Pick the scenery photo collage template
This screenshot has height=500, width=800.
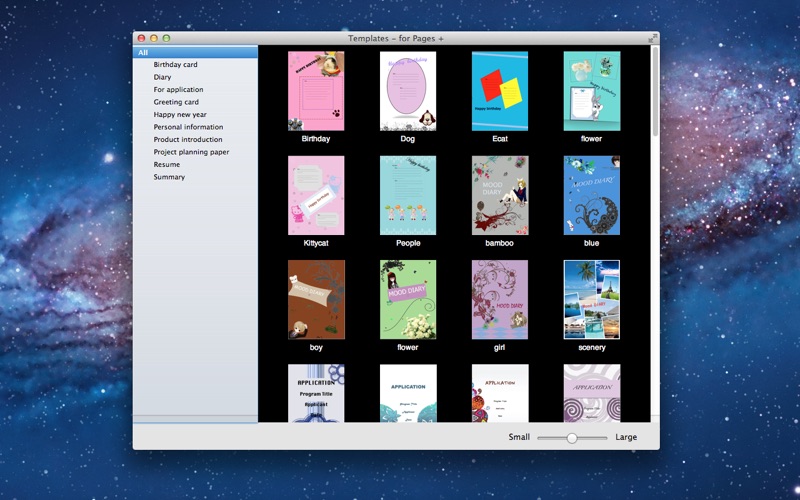[592, 299]
